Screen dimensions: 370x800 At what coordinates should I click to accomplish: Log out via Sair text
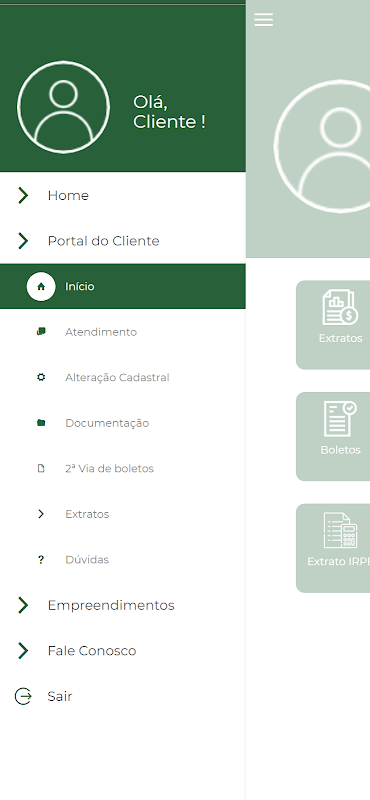coord(60,696)
